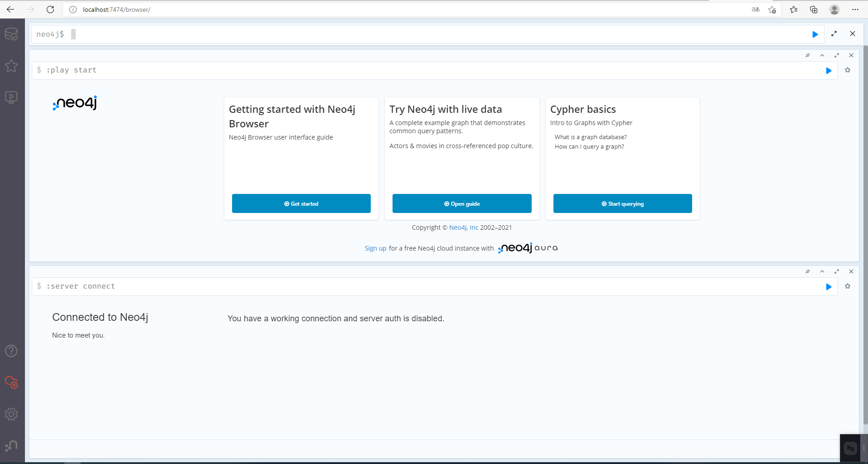The height and width of the screenshot is (464, 868).
Task: Click the Start querying button
Action: coord(623,203)
